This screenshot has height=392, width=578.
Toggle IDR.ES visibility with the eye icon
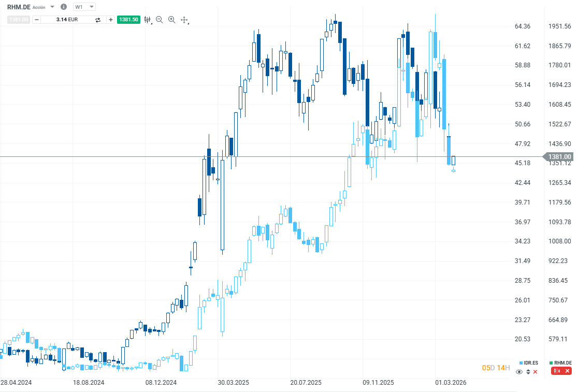[x=520, y=371]
